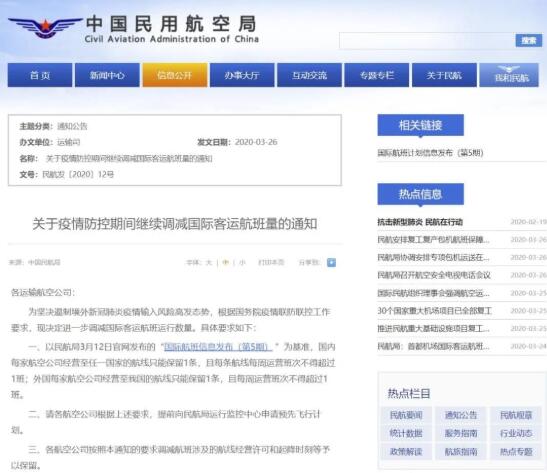Open the 首页 navigation tab
Viewport: 547px width, 473px height.
(x=40, y=75)
